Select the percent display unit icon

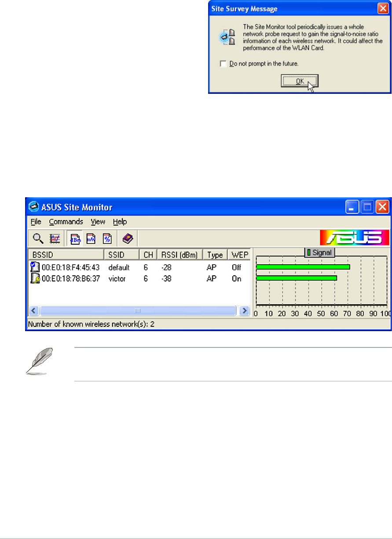coord(107,239)
